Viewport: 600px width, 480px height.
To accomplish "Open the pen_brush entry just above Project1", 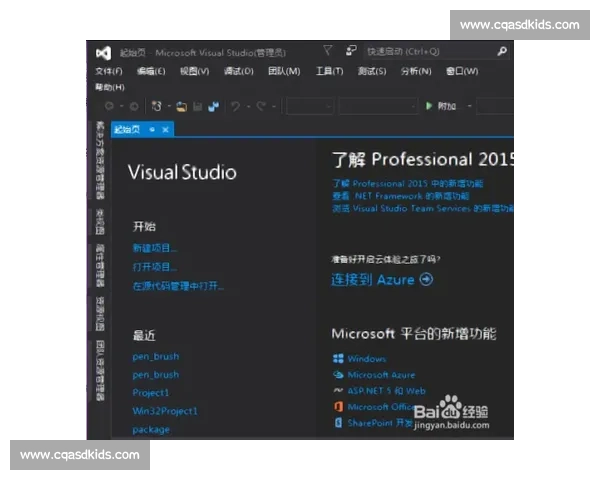I will [155, 375].
